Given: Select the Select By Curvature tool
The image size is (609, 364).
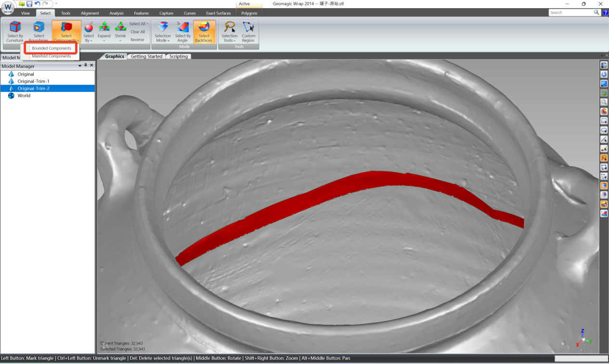Looking at the screenshot, I should click(14, 32).
